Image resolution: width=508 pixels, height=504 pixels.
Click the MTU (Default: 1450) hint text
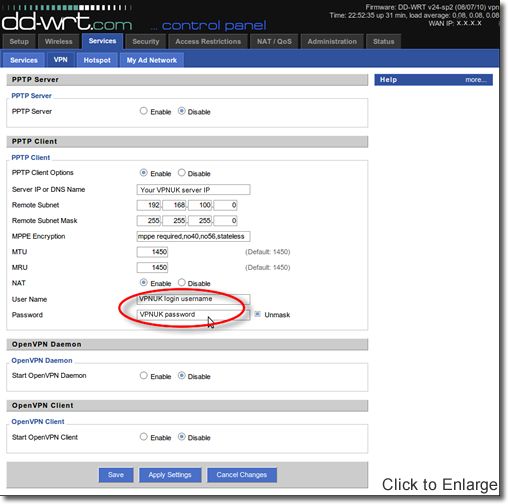[268, 252]
